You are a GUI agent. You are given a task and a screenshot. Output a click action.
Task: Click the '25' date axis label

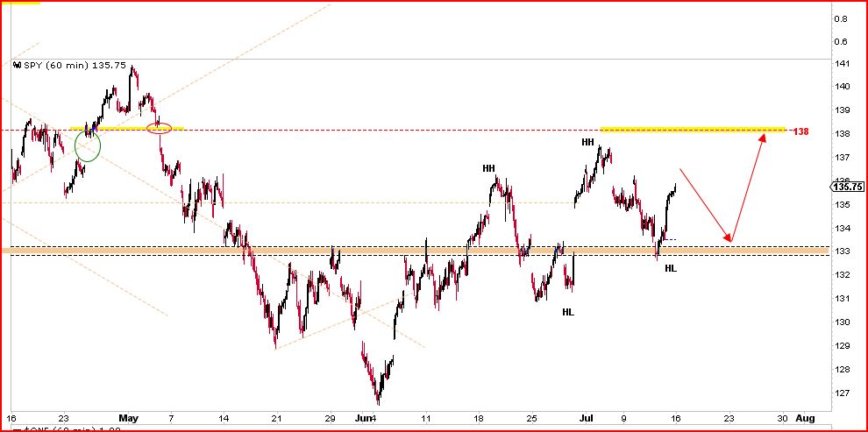click(x=532, y=418)
